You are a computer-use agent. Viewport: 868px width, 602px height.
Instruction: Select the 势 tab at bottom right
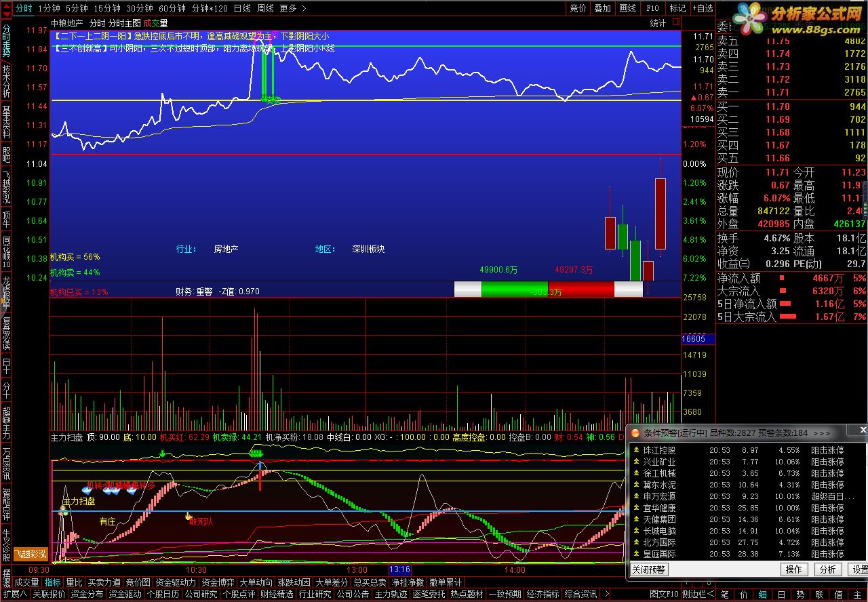800,595
